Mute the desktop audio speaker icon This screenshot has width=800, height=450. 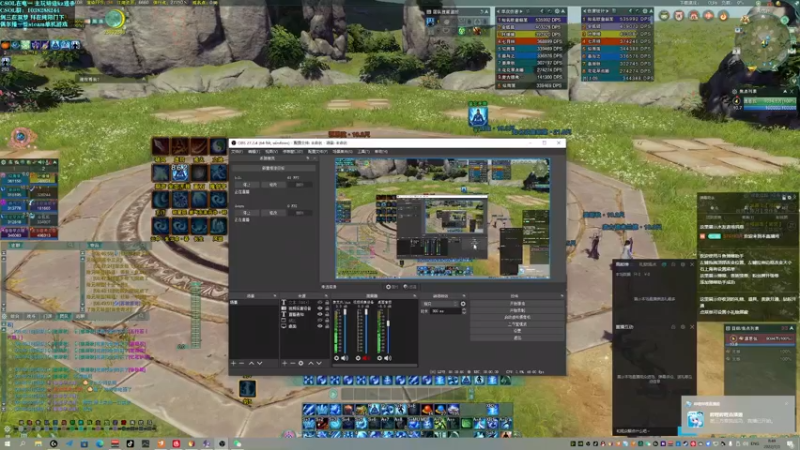click(x=388, y=358)
